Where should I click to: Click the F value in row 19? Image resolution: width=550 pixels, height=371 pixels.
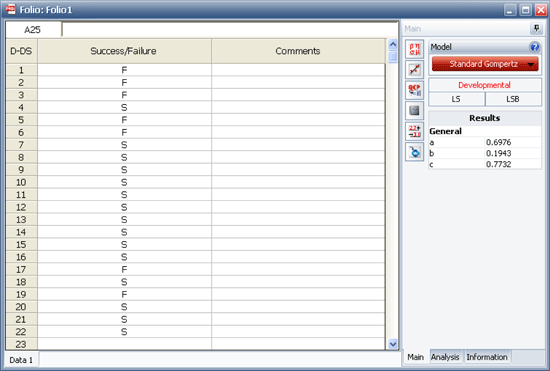(x=124, y=294)
